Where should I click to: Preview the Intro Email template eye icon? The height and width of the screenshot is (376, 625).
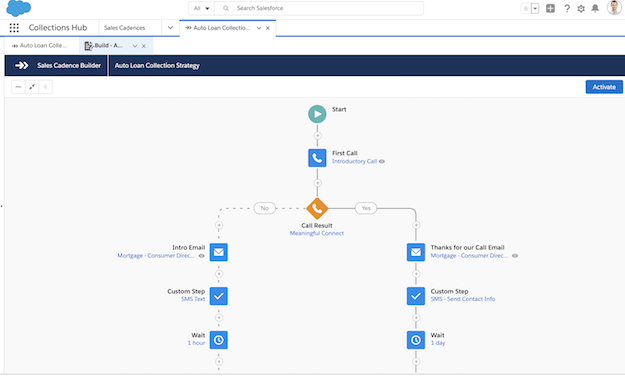202,256
